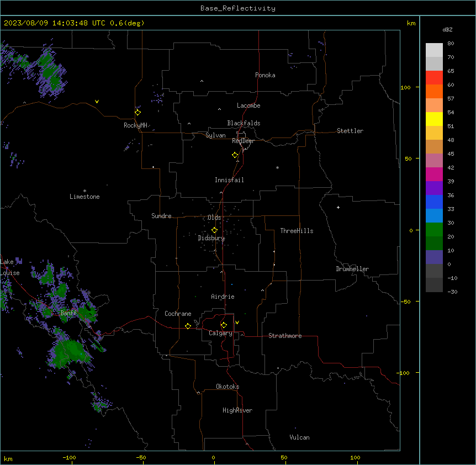Select the Sundre town label
The height and width of the screenshot is (465, 476).
point(161,216)
